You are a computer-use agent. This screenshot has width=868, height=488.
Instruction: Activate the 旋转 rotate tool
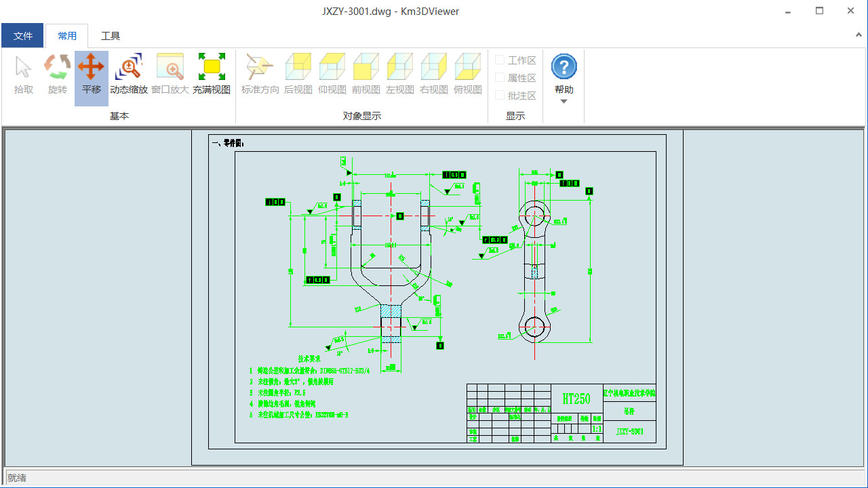click(57, 73)
